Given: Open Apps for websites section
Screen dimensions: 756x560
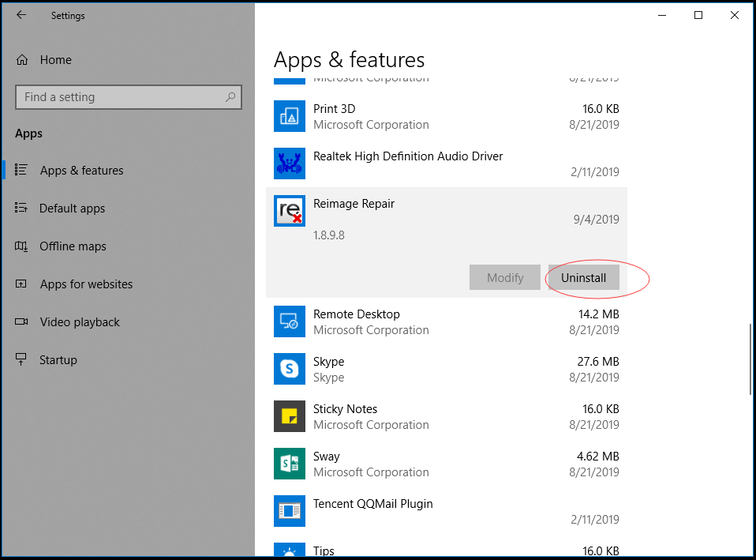Looking at the screenshot, I should pos(86,284).
